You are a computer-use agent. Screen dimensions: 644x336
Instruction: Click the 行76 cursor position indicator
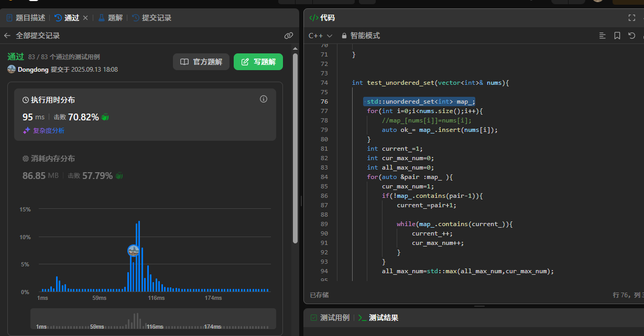(628, 295)
